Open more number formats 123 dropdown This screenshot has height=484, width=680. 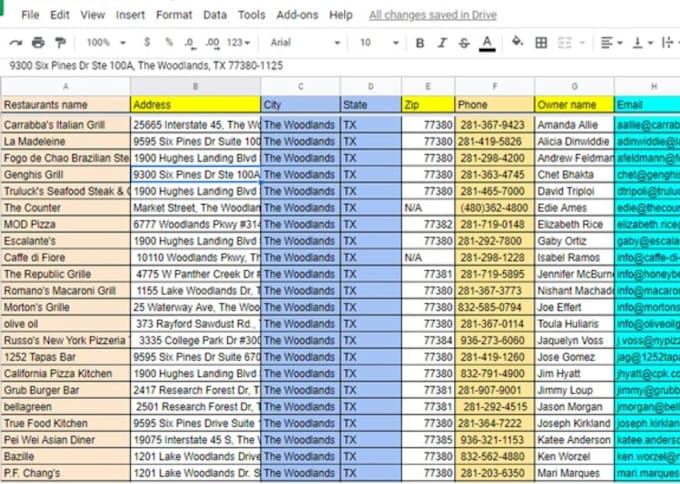(x=239, y=43)
